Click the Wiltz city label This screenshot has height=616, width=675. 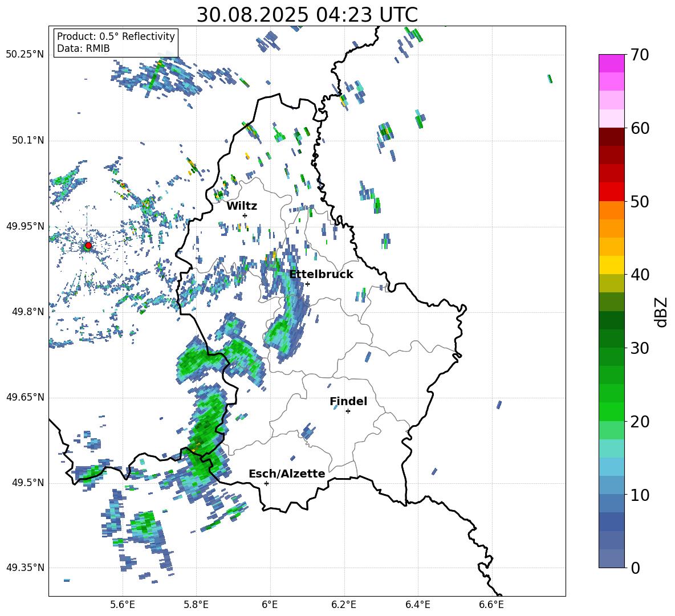tap(242, 206)
